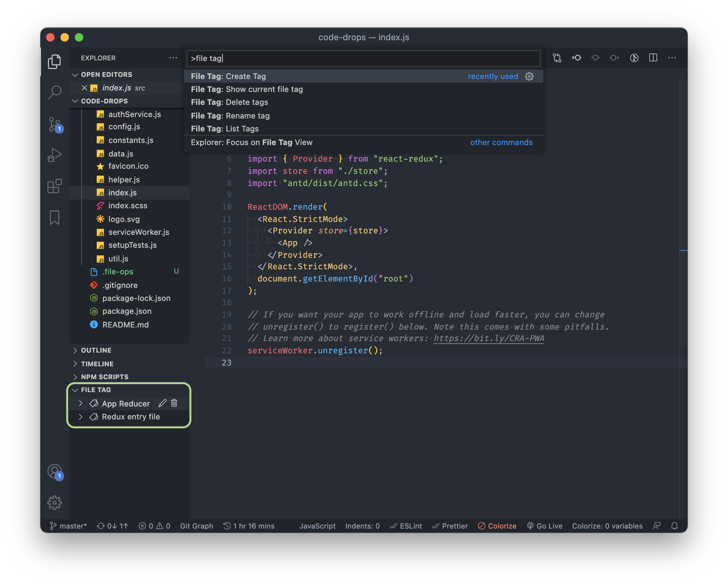
Task: Open the Bookmarks sidebar view
Action: pos(55,217)
